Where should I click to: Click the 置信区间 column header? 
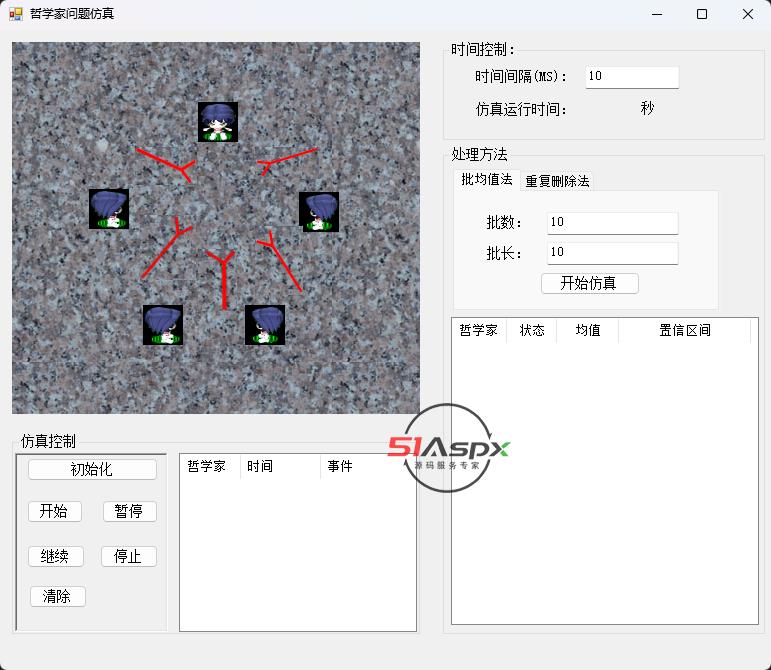click(x=684, y=330)
